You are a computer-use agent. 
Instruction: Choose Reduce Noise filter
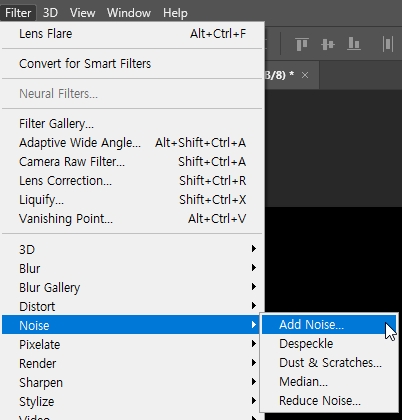pyautogui.click(x=329, y=400)
